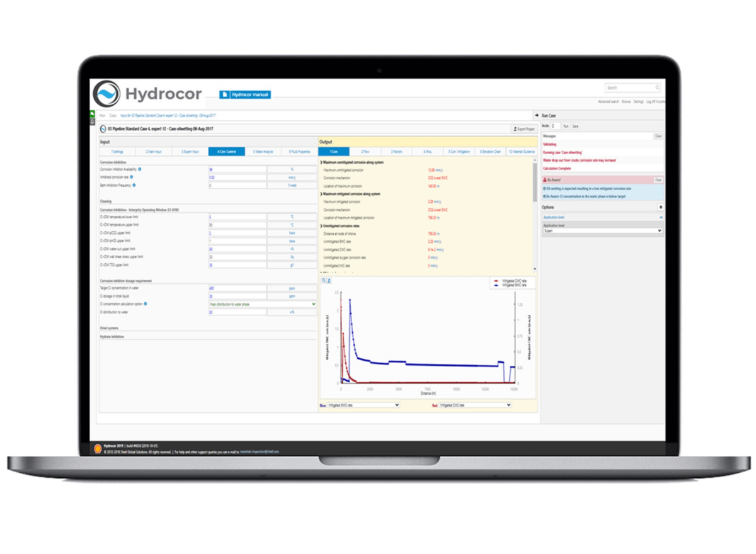This screenshot has width=756, height=554.
Task: Click the info icon beside Inhibited corrosion rate
Action: pyautogui.click(x=132, y=178)
